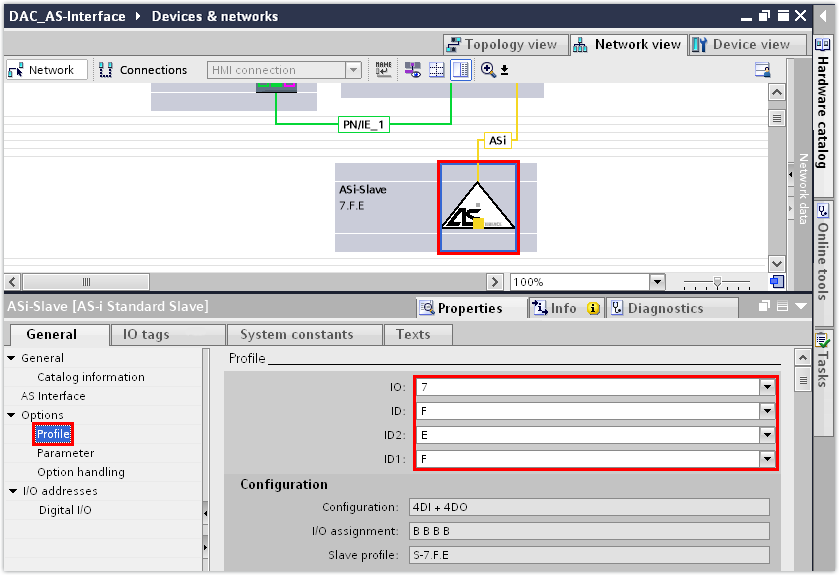Click the zoom slider handle

tap(716, 282)
